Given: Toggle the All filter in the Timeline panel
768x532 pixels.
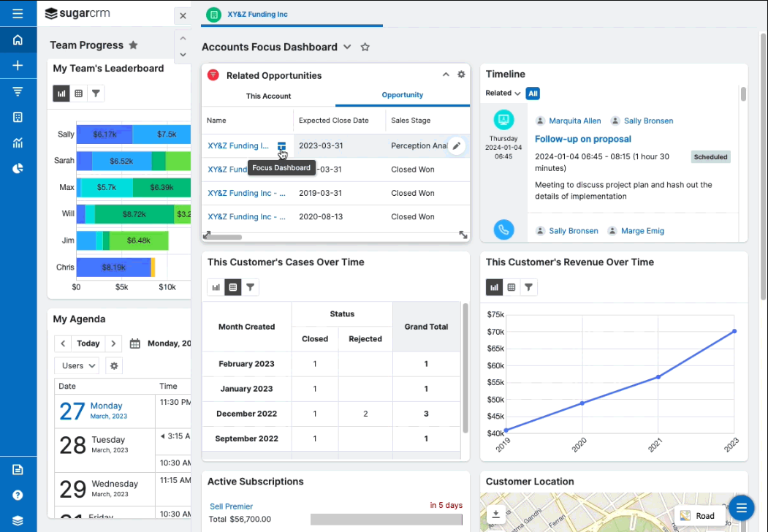Looking at the screenshot, I should [x=533, y=94].
